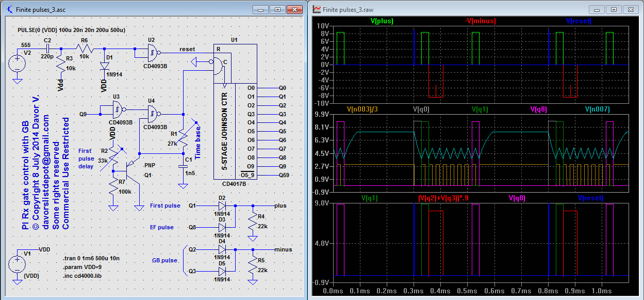Click the -V(minus) trace label

coord(480,21)
